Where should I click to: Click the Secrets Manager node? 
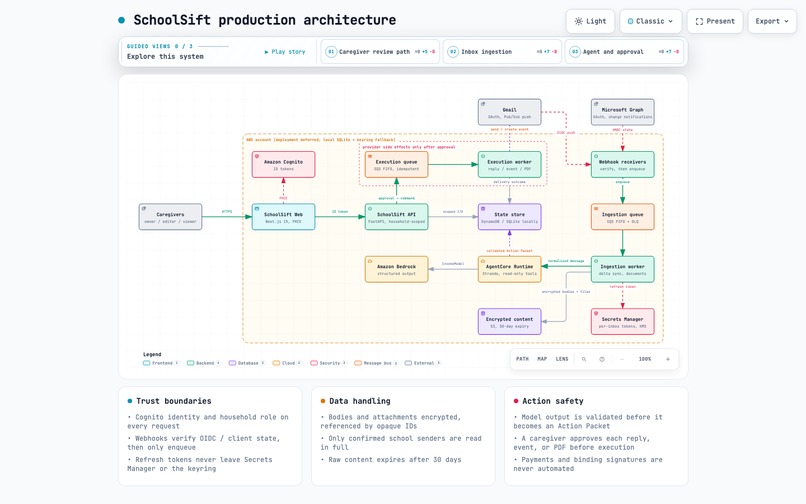tap(622, 322)
